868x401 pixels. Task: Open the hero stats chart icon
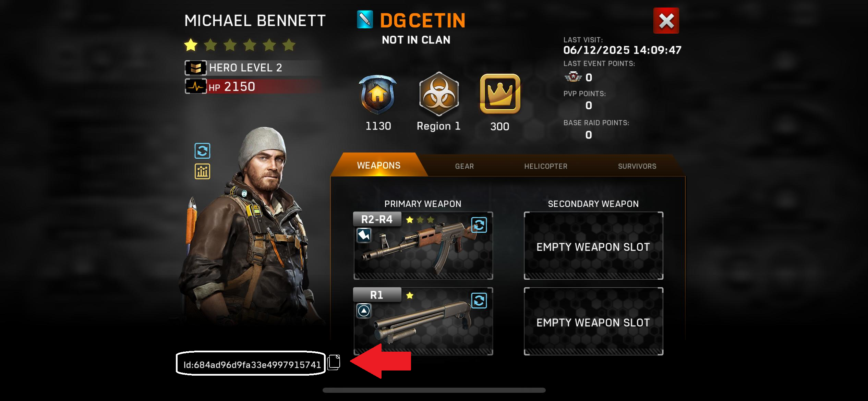pos(202,171)
